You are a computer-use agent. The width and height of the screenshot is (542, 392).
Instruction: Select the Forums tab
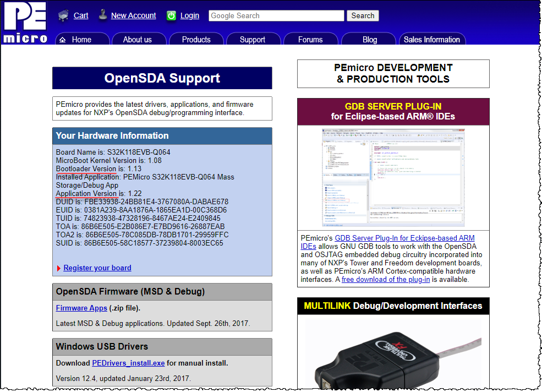pyautogui.click(x=310, y=40)
